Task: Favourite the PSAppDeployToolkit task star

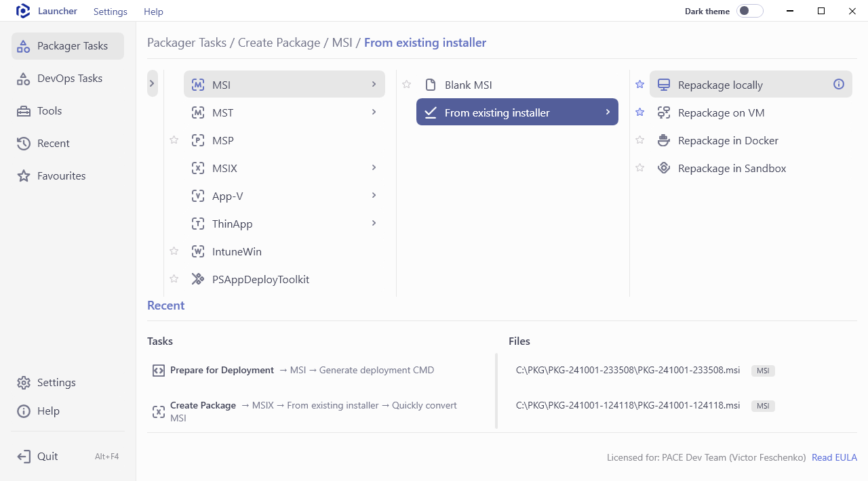Action: 174,278
